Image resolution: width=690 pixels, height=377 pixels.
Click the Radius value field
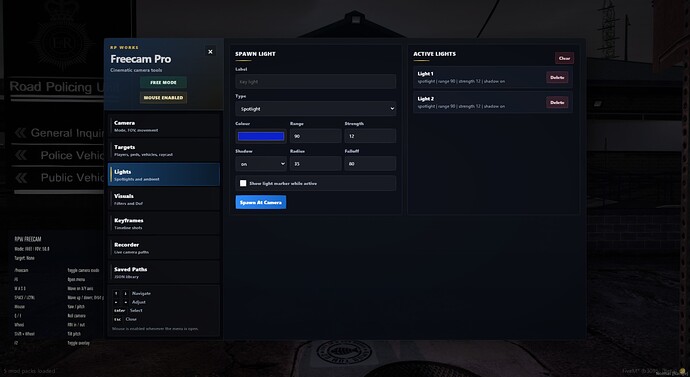[316, 164]
